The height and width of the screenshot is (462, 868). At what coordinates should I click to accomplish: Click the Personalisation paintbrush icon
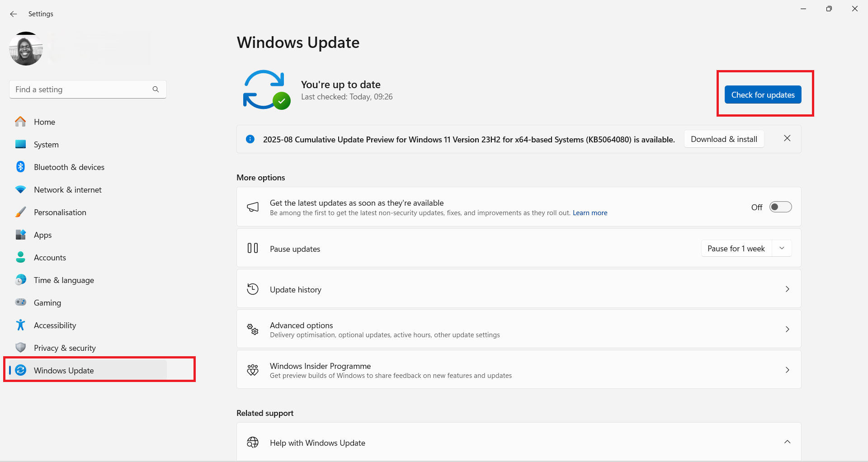(x=20, y=212)
